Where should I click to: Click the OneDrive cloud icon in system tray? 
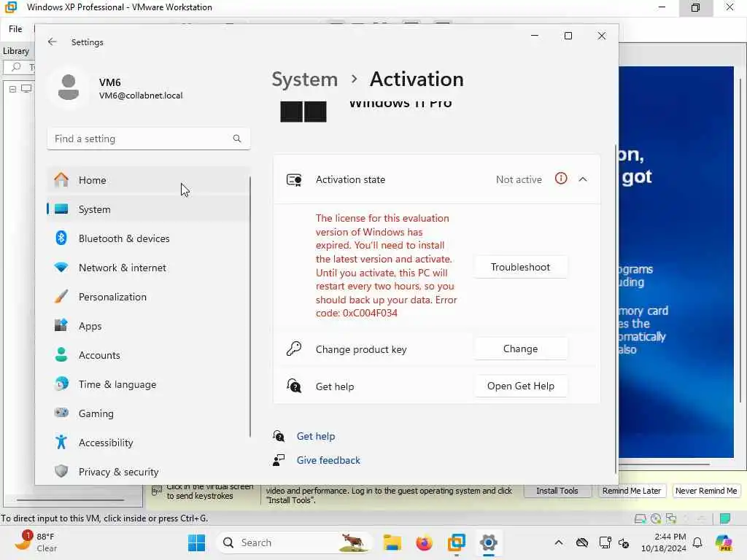tap(582, 542)
